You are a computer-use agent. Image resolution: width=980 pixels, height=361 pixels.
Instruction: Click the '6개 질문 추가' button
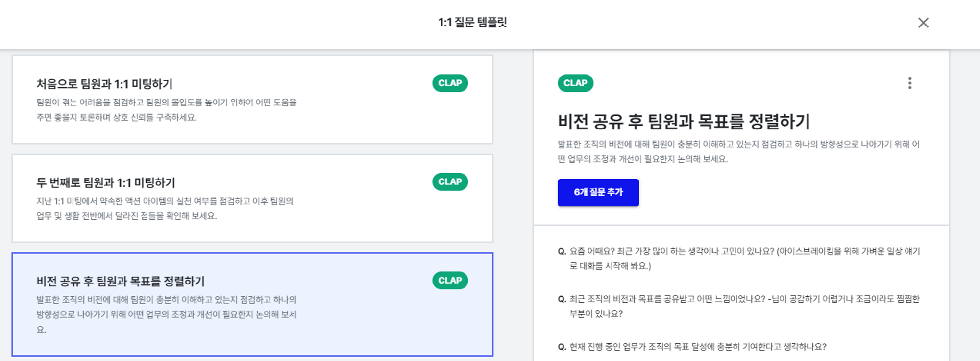coord(598,192)
